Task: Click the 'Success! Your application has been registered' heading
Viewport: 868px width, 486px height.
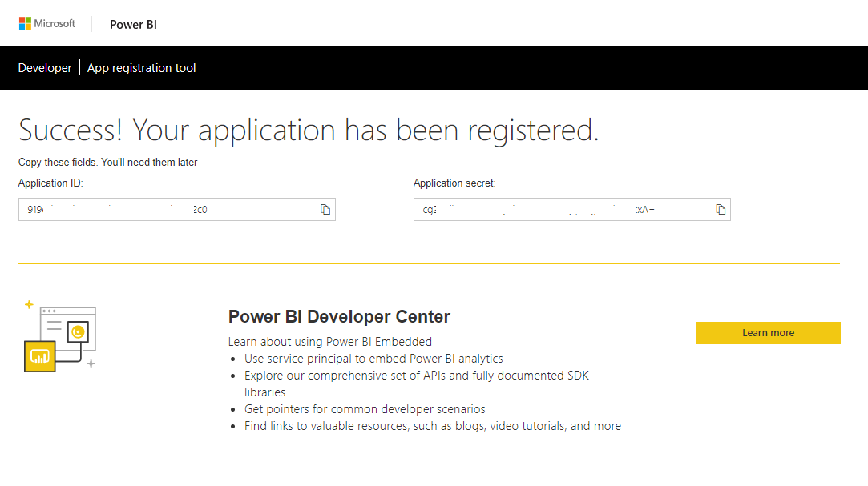Action: [309, 130]
